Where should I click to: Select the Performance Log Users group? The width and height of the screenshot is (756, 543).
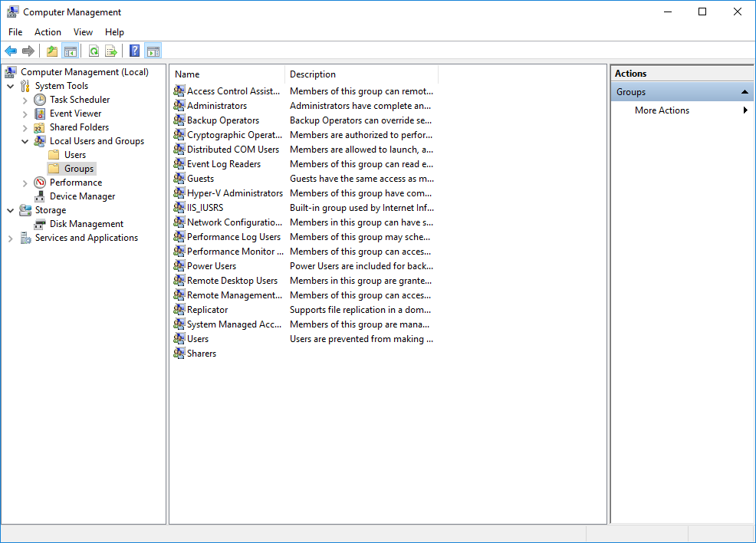(x=234, y=237)
